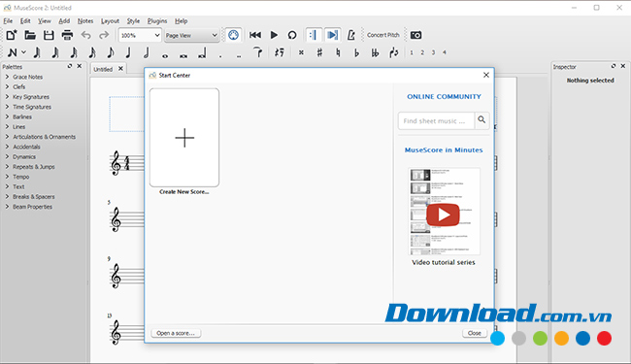The image size is (631, 364).
Task: Open Page View mode dropdown
Action: (191, 35)
